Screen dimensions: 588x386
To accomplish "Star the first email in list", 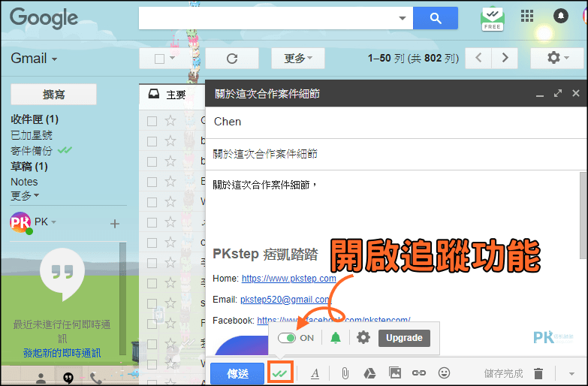I will [170, 121].
